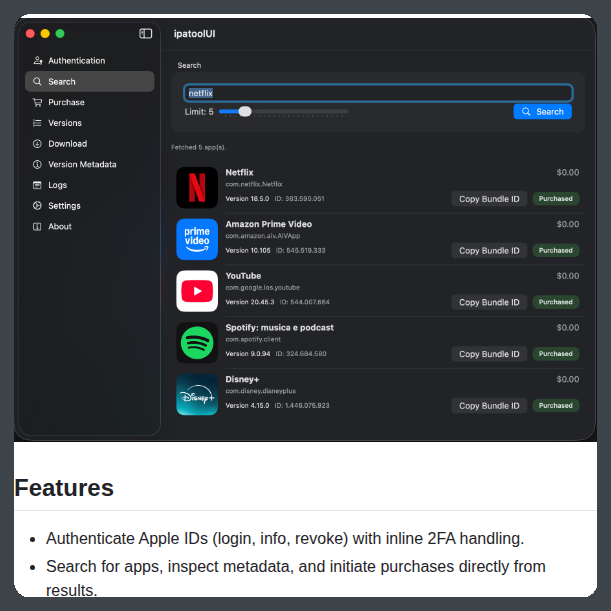Screen dimensions: 611x611
Task: Click the Netflix app title
Action: pos(239,172)
